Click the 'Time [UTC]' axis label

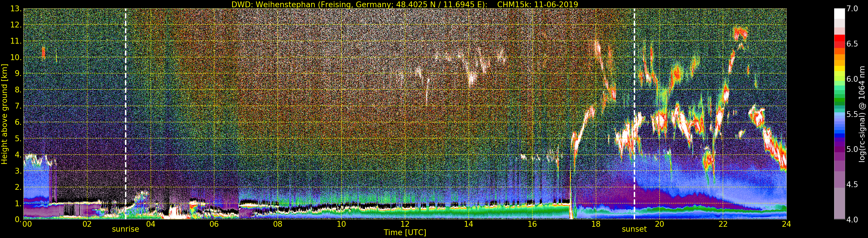405,232
